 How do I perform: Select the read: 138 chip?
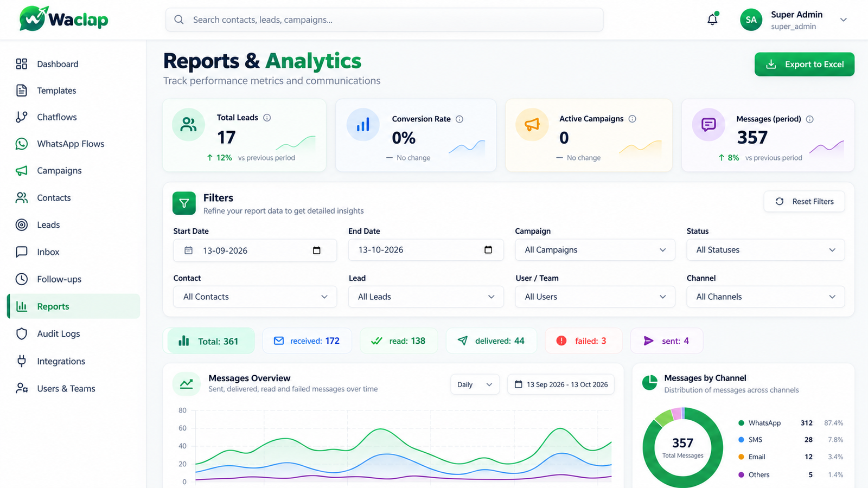tap(399, 341)
